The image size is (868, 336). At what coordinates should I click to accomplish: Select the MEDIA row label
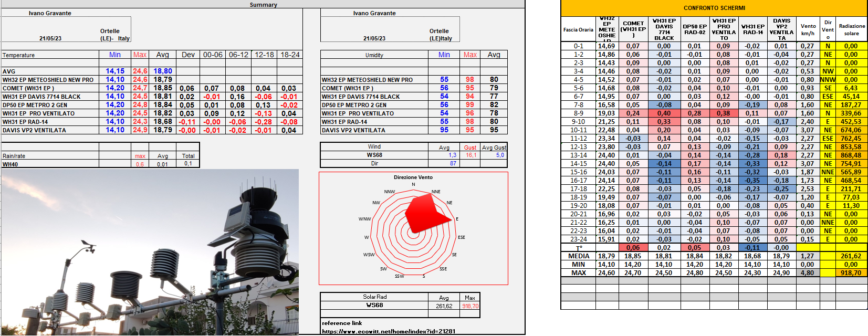tap(578, 256)
